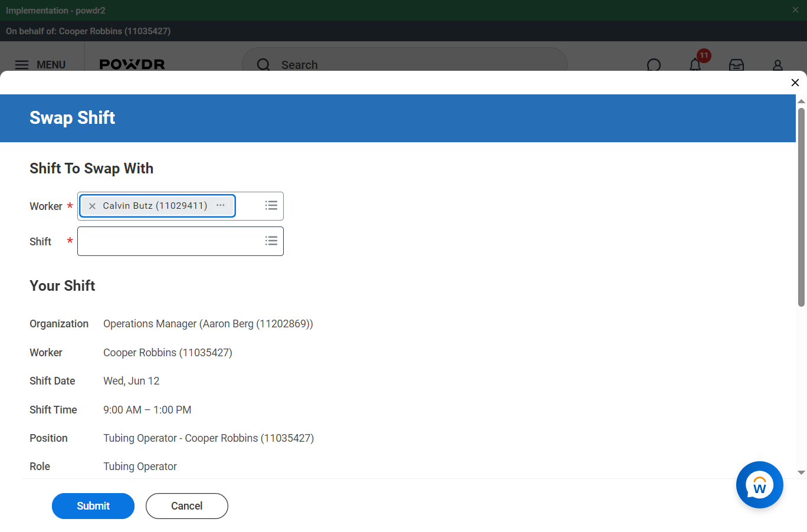This screenshot has height=532, width=807.
Task: Click Tubing Operator - Cooper Robbins position value
Action: point(208,438)
